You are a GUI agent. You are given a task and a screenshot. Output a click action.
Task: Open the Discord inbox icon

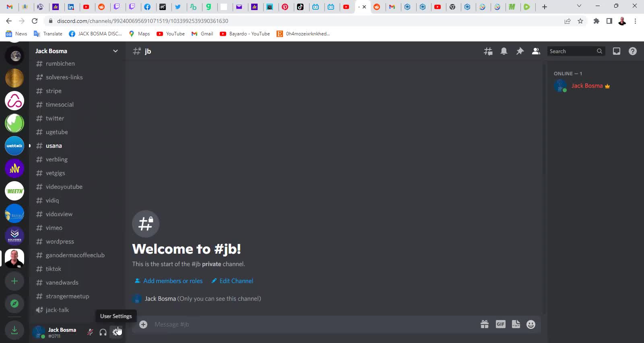tap(617, 51)
